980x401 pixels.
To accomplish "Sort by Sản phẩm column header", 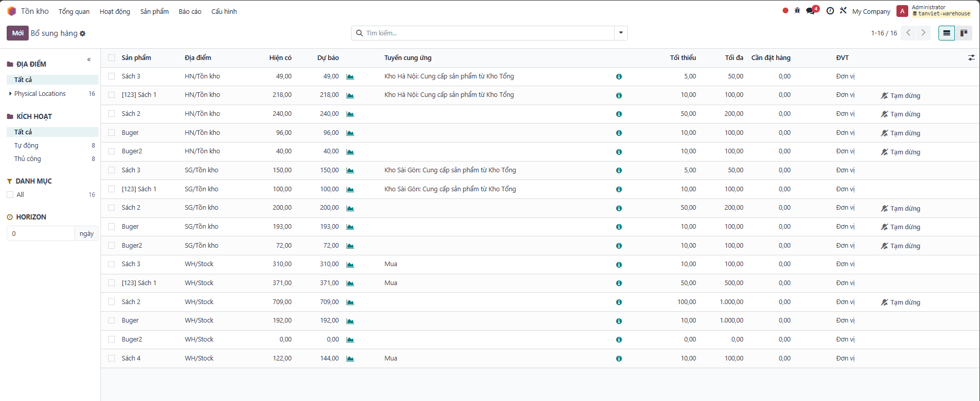I will coord(136,58).
